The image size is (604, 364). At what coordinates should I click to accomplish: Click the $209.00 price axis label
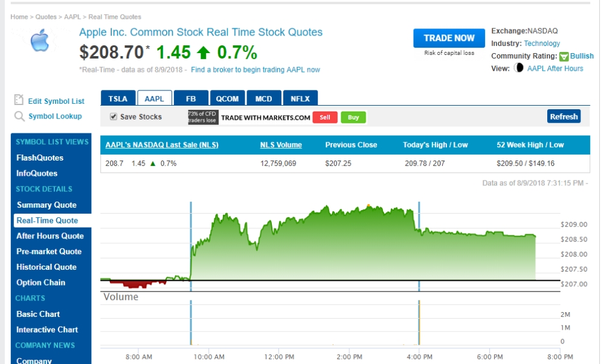point(574,225)
